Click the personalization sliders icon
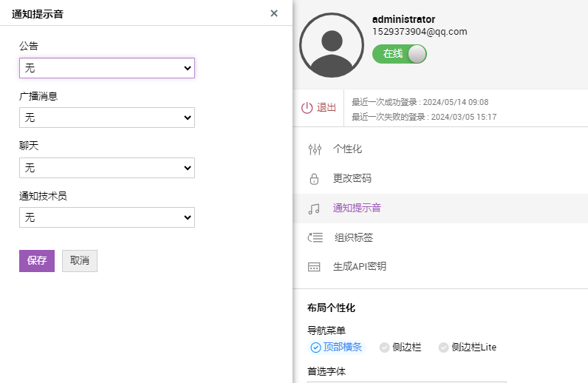 [x=315, y=149]
